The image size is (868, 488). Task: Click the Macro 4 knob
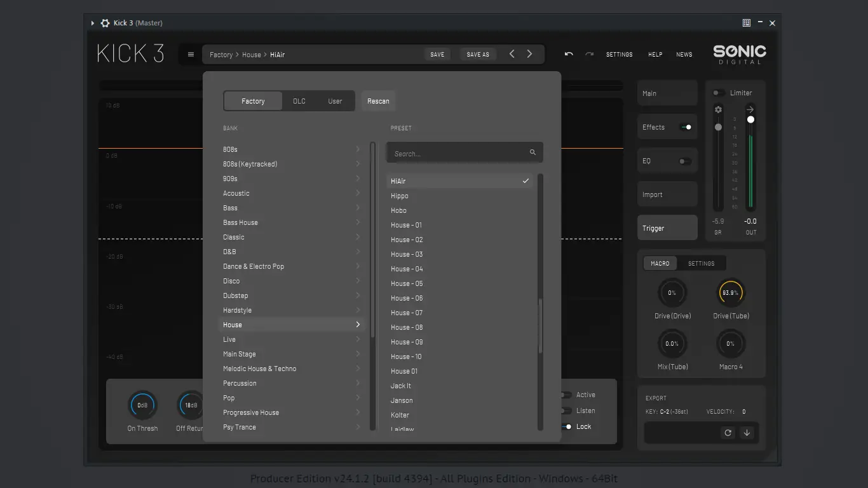731,344
